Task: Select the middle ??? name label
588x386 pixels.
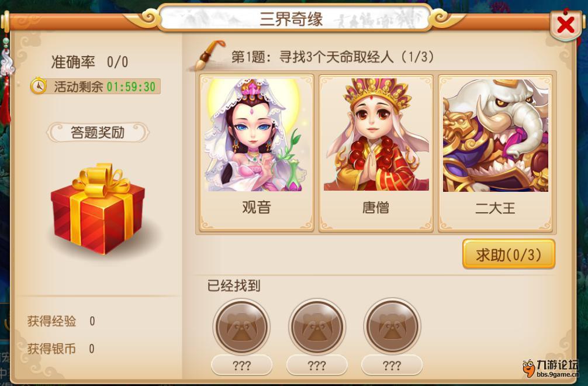Action: coord(317,365)
